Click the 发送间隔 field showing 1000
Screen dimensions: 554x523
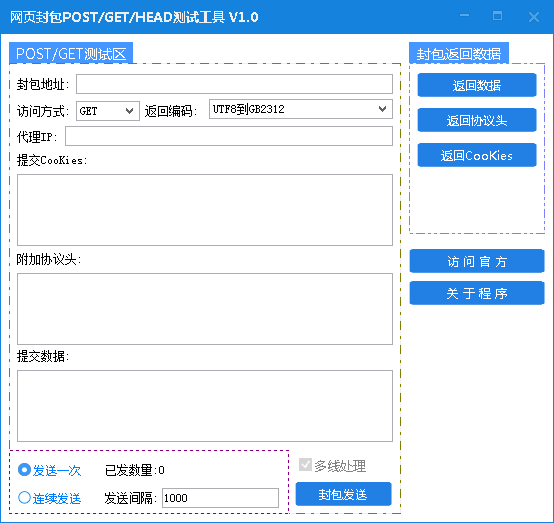click(x=220, y=498)
